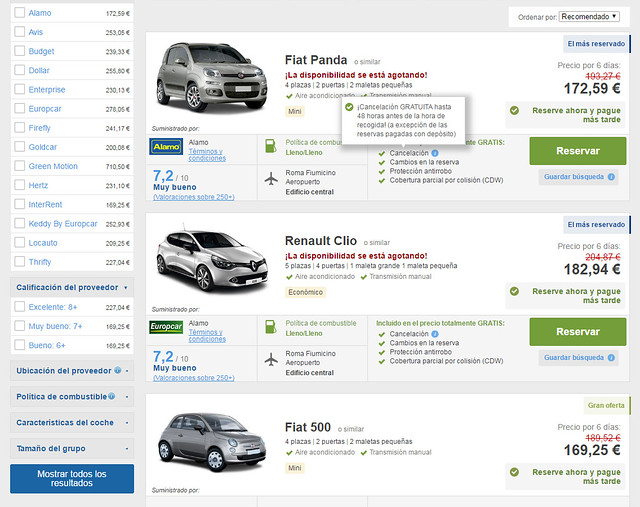Click green check icon by Renault Clio Reserve ahora
Image resolution: width=640 pixels, height=507 pixels.
point(514,291)
